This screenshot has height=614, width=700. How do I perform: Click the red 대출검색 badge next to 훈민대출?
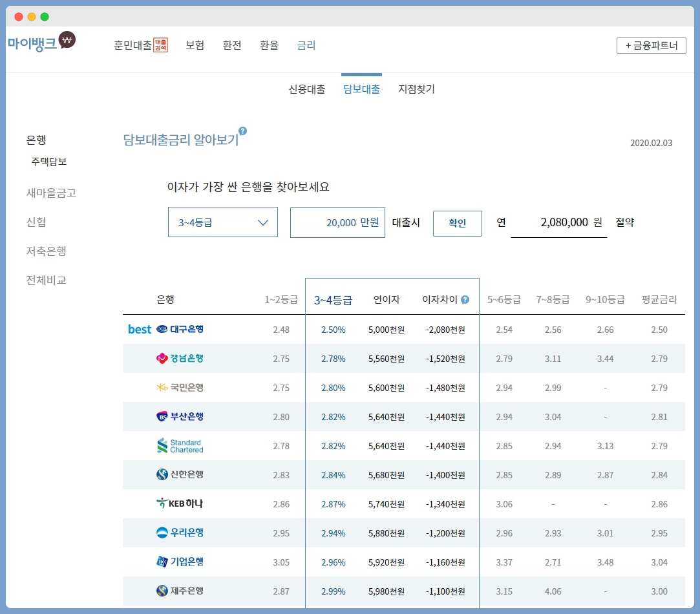tap(161, 45)
